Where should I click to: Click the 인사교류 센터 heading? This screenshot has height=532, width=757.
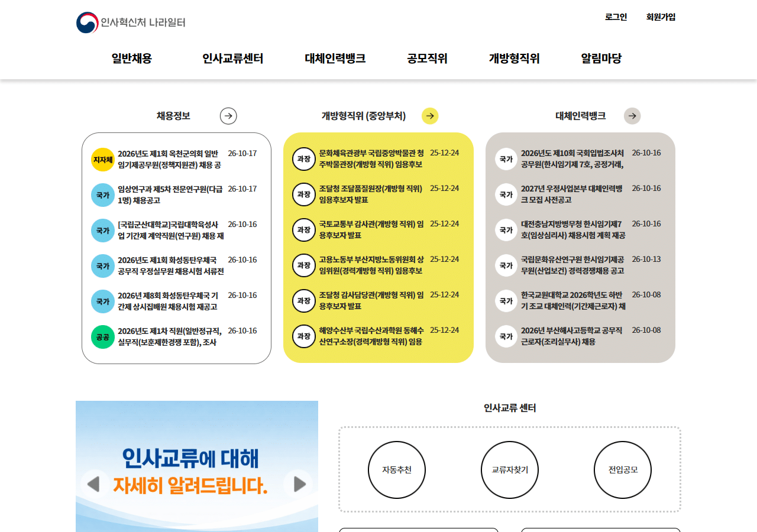pos(510,408)
